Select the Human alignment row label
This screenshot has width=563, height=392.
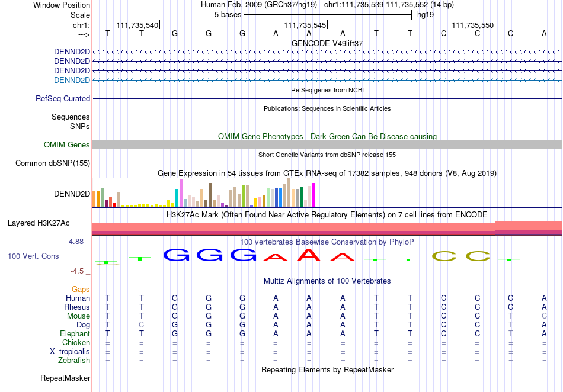tap(78, 298)
